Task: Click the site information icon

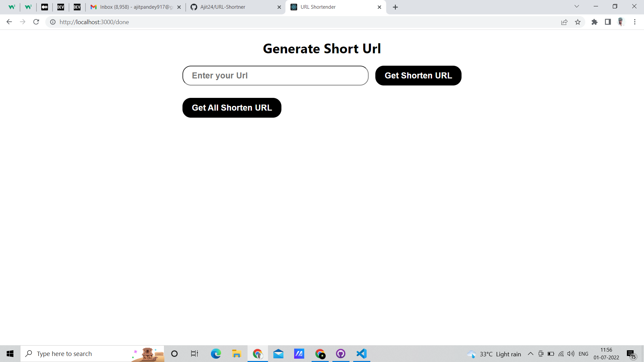Action: click(x=53, y=22)
